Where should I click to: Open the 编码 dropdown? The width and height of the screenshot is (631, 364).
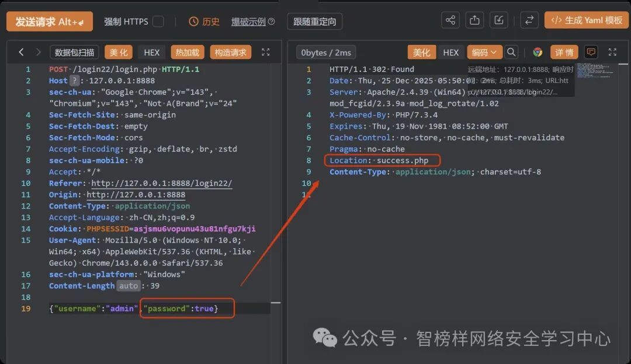pyautogui.click(x=484, y=52)
